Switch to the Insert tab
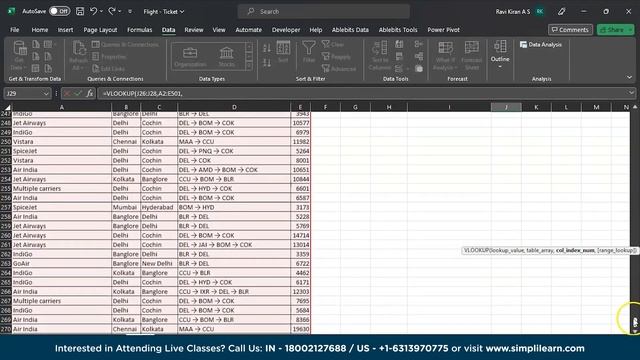The width and height of the screenshot is (640, 360). click(x=65, y=30)
